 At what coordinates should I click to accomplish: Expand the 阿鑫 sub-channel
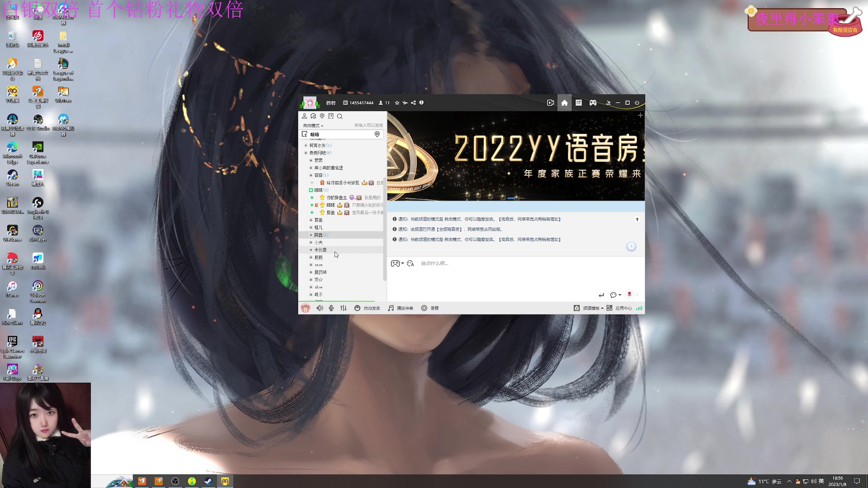pos(311,235)
